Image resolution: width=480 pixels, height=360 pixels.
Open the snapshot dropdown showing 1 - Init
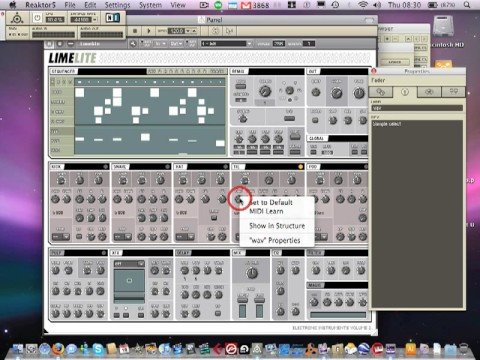coord(226,44)
